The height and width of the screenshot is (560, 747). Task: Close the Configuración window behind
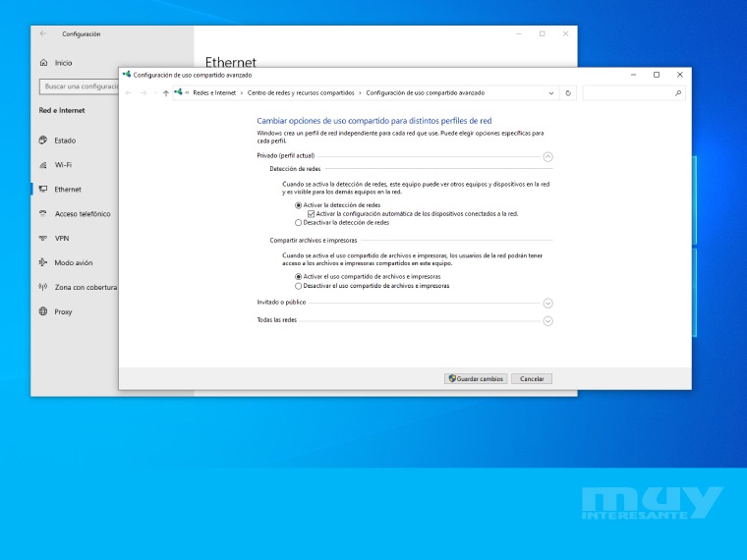[x=565, y=33]
